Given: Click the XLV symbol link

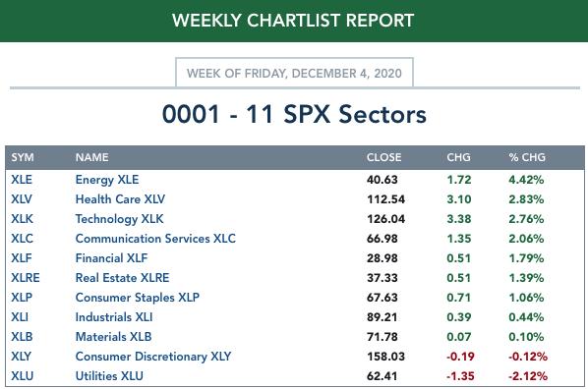Looking at the screenshot, I should 22,199.
